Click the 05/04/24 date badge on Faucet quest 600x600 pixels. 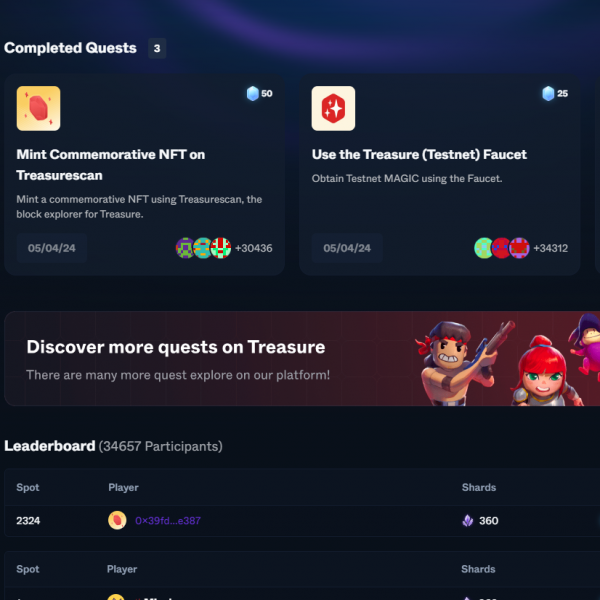click(347, 248)
